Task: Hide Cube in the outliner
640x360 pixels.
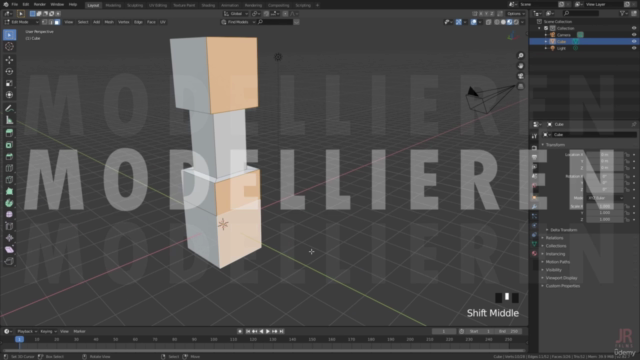Action: (x=634, y=41)
